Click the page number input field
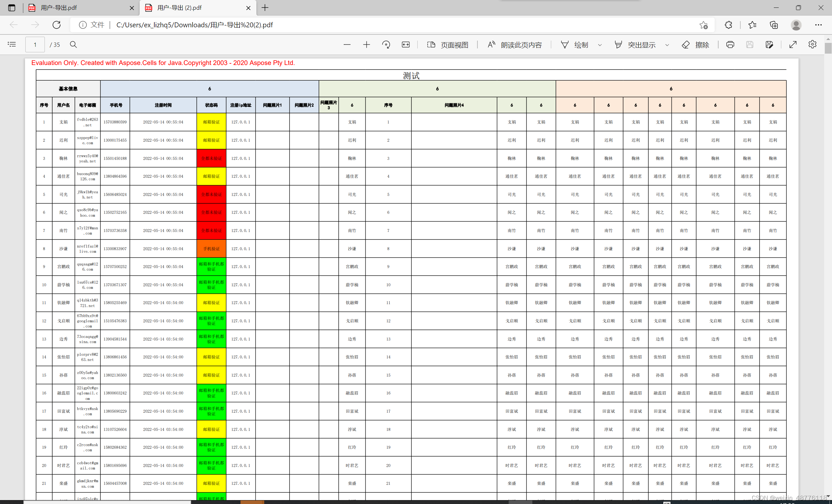 click(35, 45)
